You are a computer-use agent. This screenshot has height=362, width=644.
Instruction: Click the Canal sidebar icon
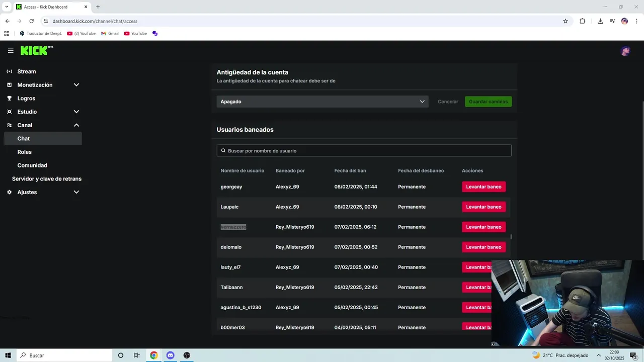pyautogui.click(x=9, y=125)
